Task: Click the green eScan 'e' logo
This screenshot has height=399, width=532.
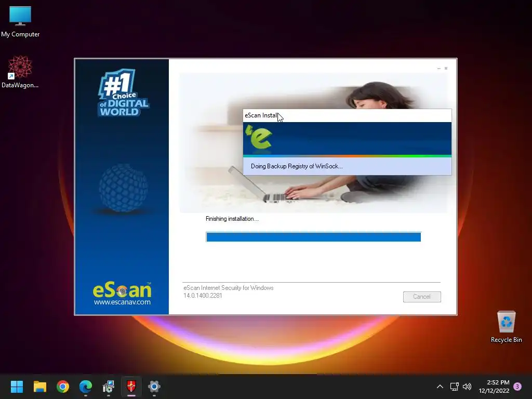Action: click(259, 137)
